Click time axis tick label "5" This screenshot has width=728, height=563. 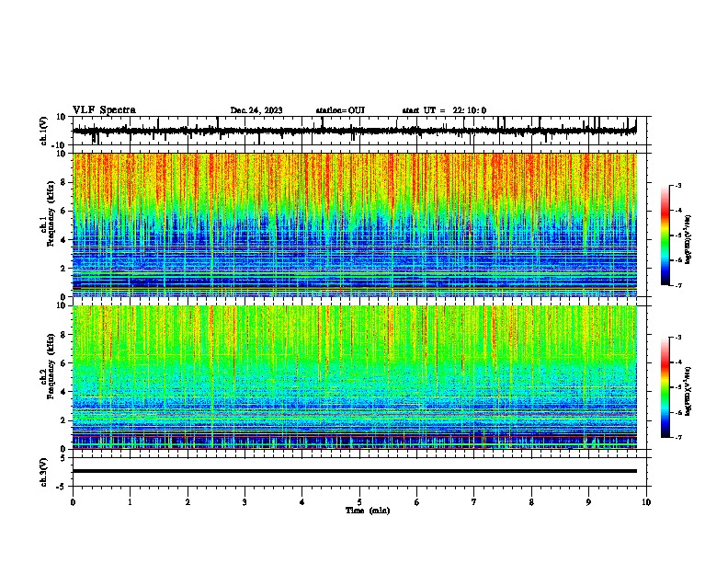(359, 502)
